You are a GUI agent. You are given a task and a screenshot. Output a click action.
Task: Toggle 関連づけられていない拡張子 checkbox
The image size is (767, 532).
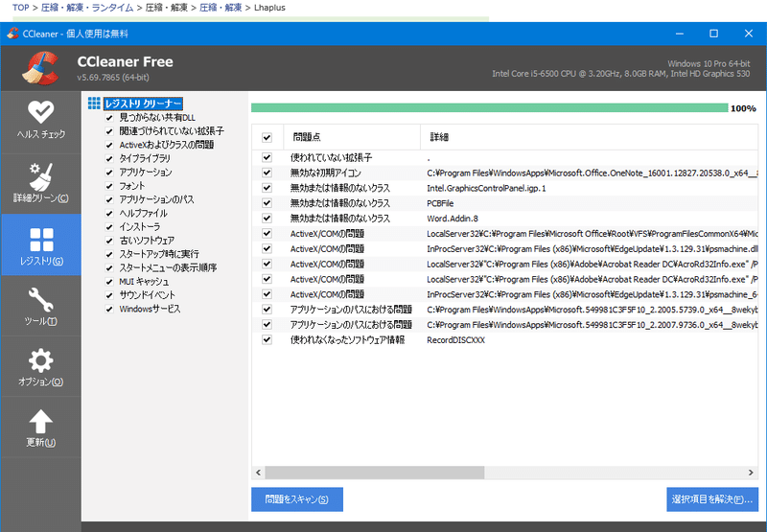[x=109, y=131]
